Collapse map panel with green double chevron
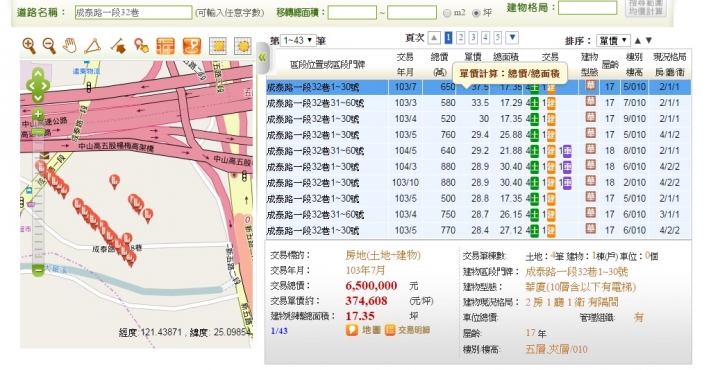 click(x=263, y=57)
